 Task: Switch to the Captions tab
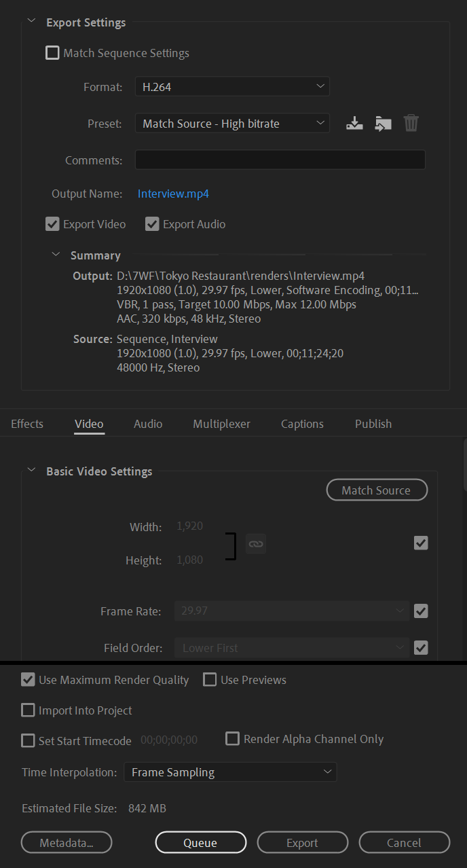coord(302,424)
